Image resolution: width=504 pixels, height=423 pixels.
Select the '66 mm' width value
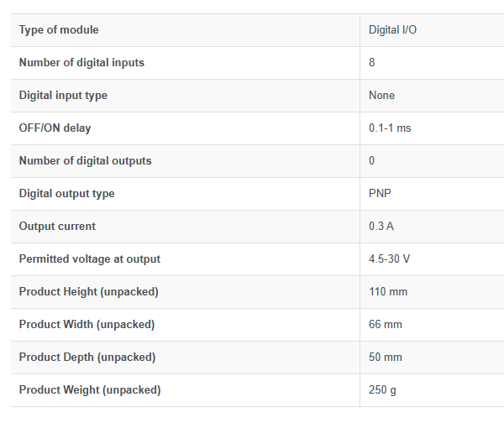(385, 325)
